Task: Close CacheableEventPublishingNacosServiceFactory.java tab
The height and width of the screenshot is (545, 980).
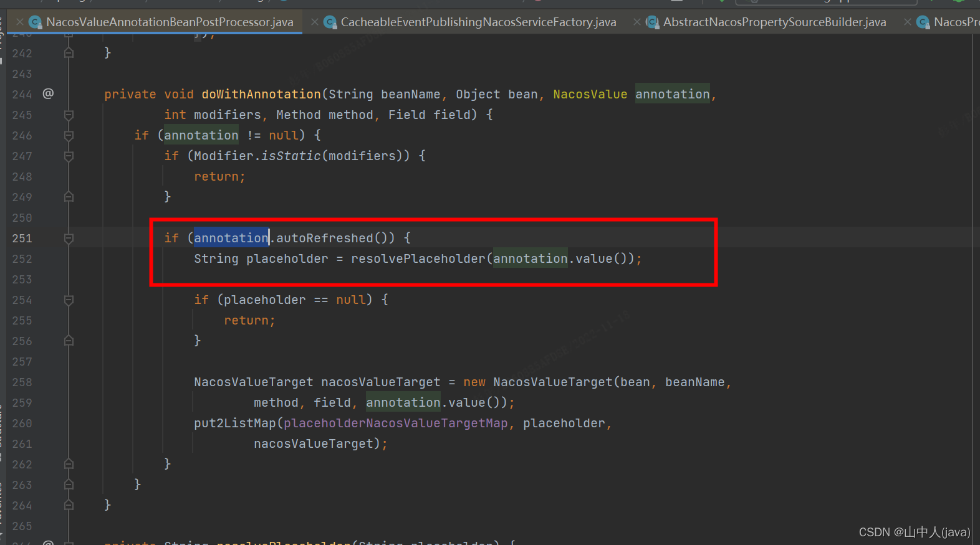Action: 315,22
